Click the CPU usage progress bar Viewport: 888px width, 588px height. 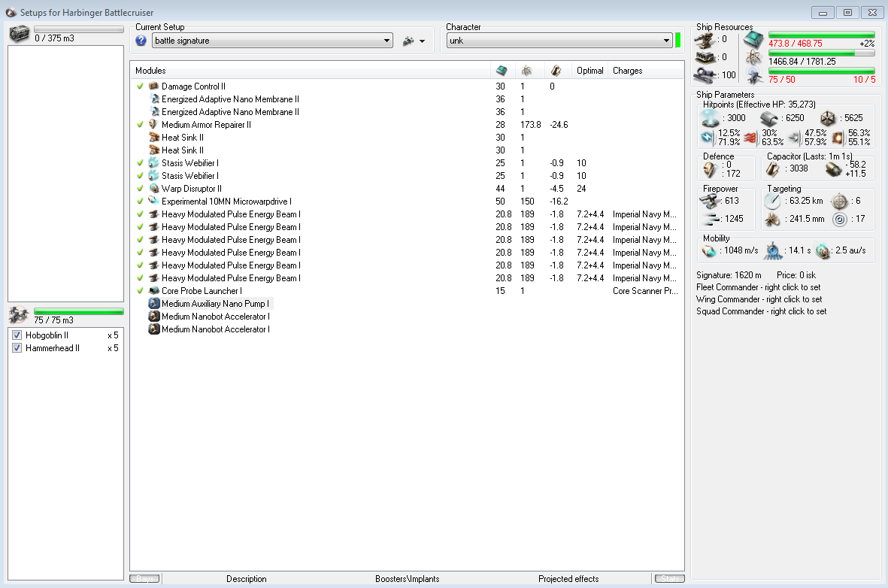click(821, 35)
